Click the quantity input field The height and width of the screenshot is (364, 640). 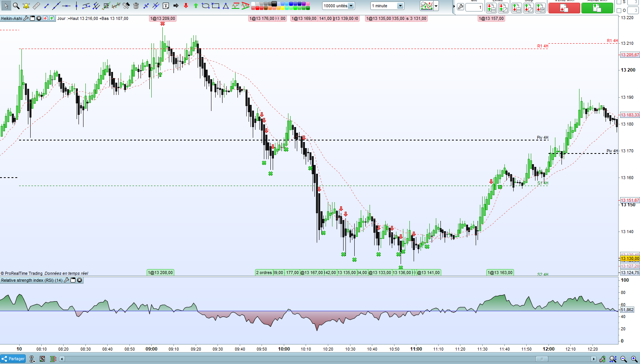tap(474, 7)
